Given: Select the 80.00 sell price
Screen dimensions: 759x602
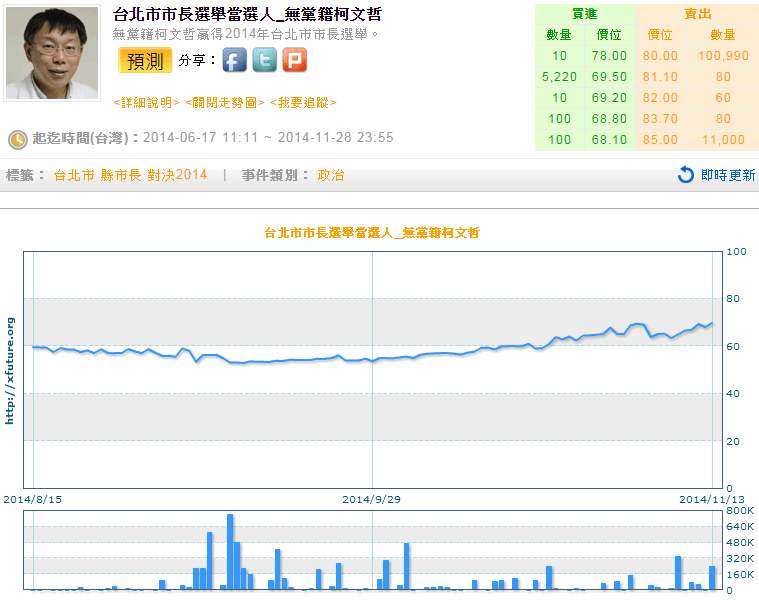Looking at the screenshot, I should tap(660, 56).
